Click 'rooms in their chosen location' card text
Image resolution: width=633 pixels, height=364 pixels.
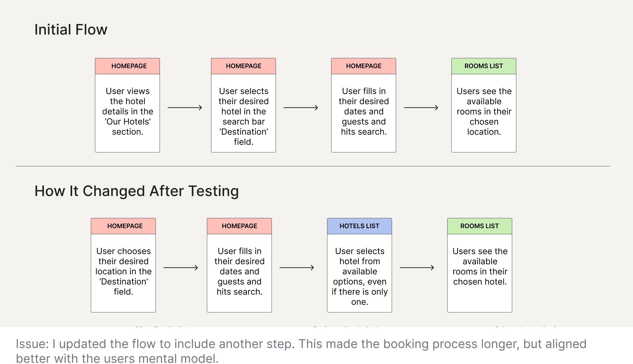coord(484,111)
